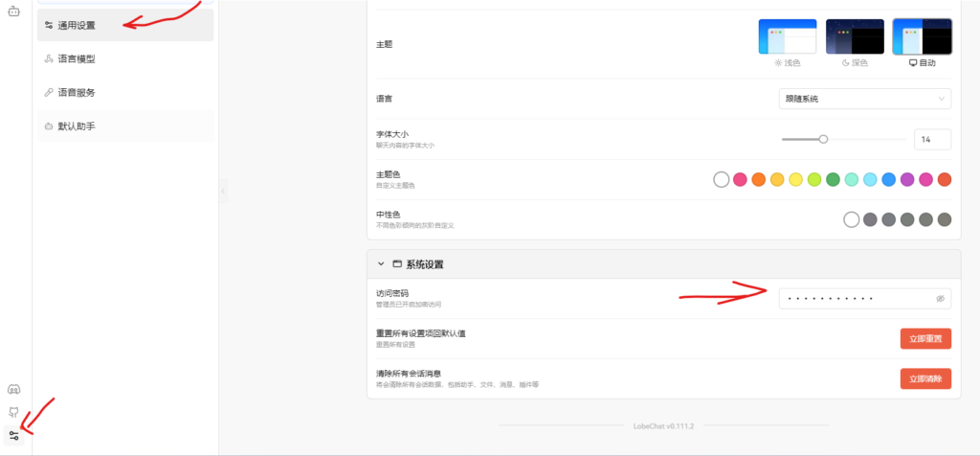Click the 字体大小 slider handle
This screenshot has width=980, height=456.
pyautogui.click(x=823, y=140)
